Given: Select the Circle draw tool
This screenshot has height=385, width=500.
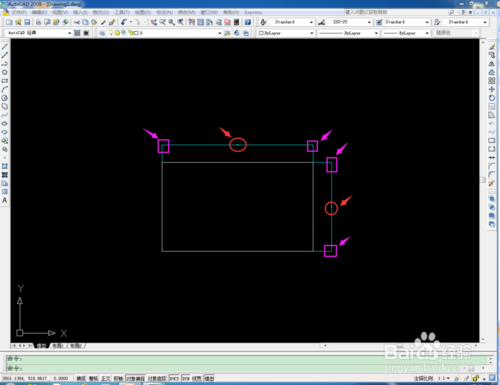Looking at the screenshot, I should (5, 98).
